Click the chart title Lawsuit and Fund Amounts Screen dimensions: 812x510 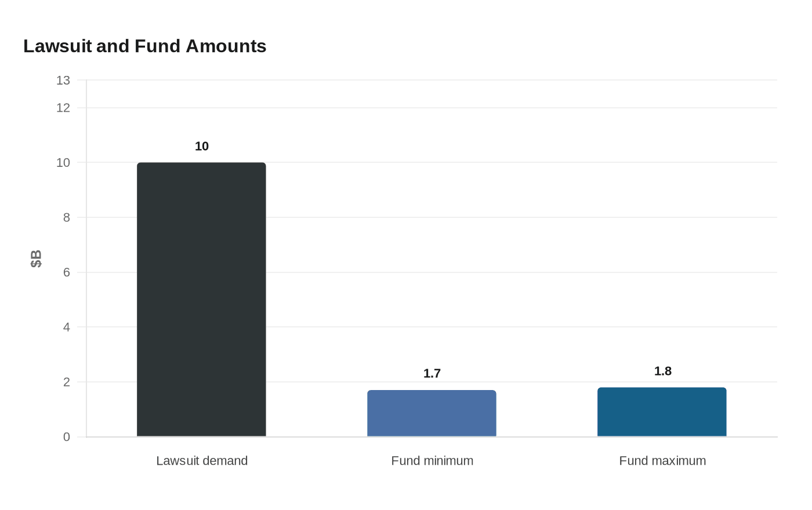145,46
